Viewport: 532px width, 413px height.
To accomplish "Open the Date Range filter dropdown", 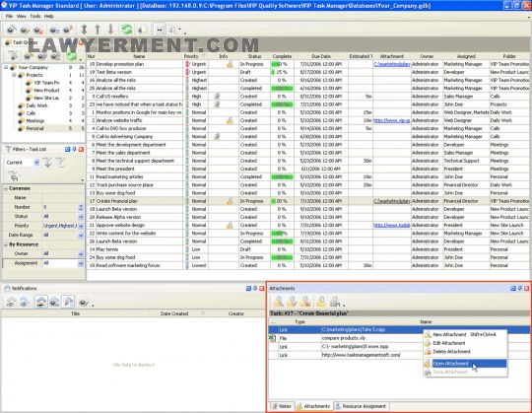I will click(x=81, y=235).
